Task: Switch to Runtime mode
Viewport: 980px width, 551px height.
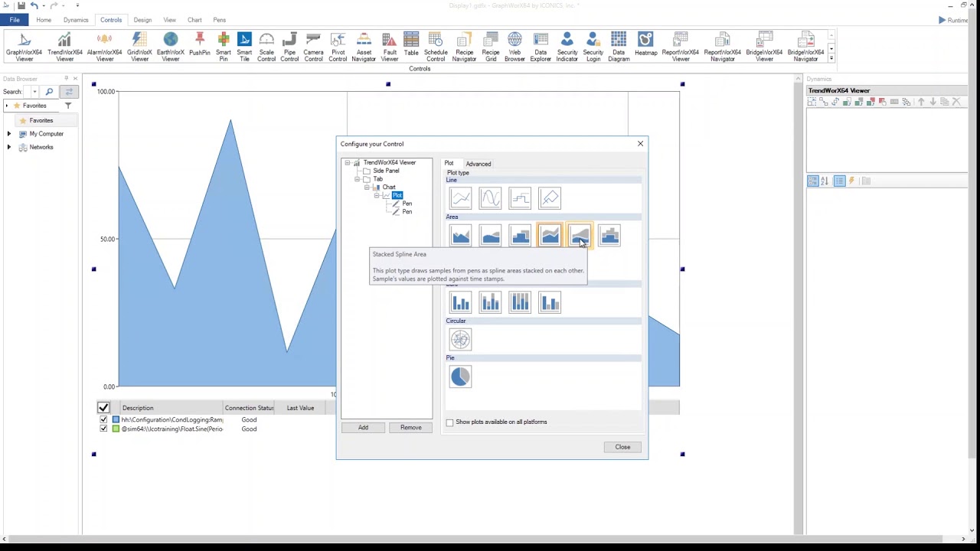Action: click(x=954, y=20)
